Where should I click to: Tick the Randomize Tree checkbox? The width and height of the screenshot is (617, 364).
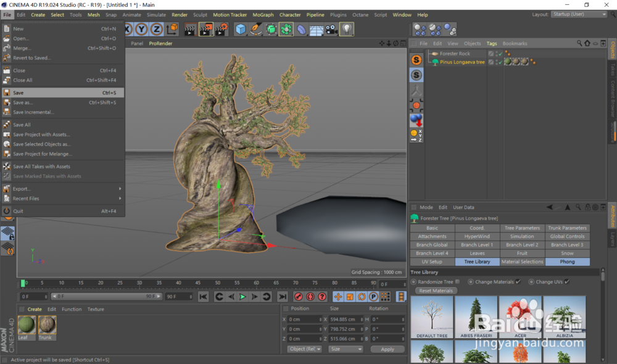tap(457, 282)
